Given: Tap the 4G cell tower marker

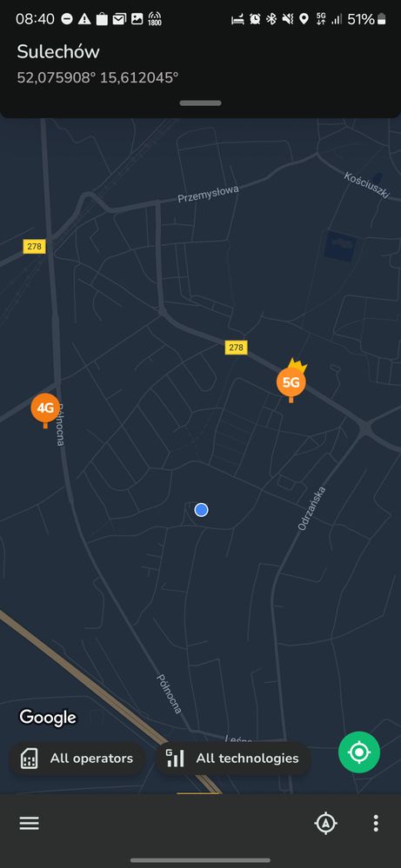Looking at the screenshot, I should (45, 409).
